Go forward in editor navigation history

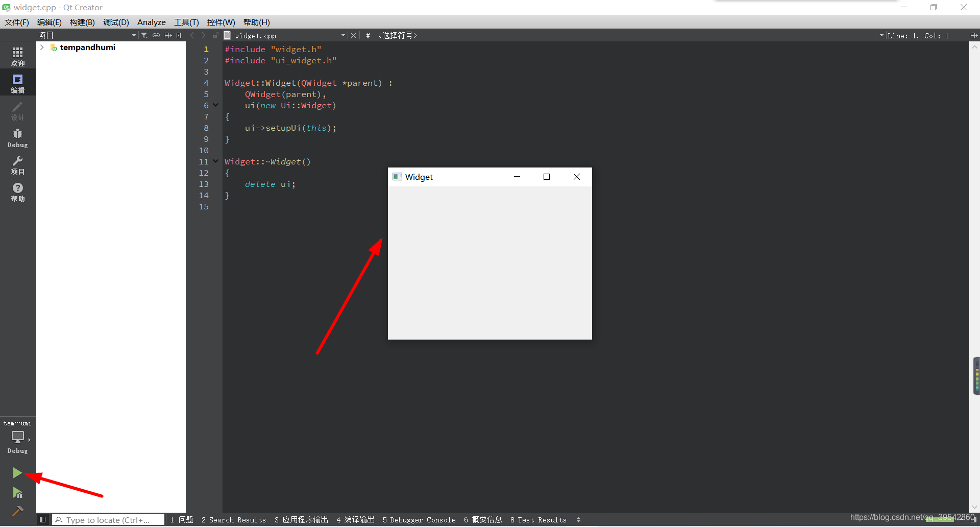pyautogui.click(x=203, y=35)
